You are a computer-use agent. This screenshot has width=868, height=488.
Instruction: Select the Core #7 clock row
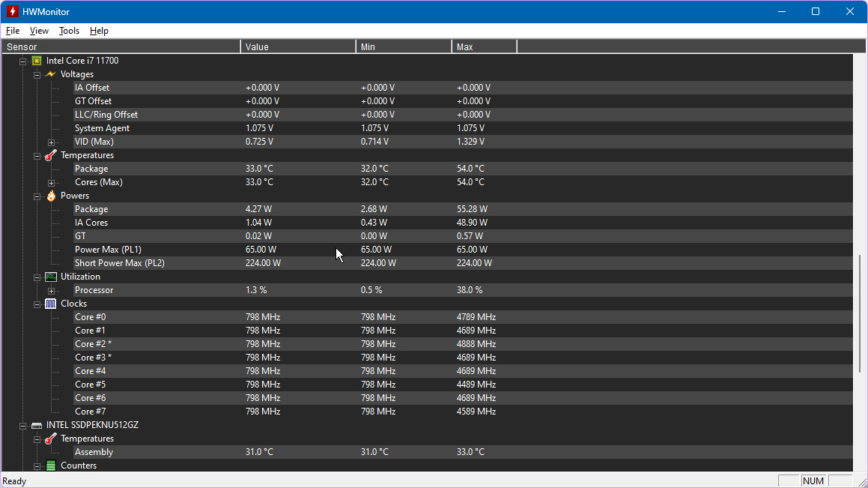click(x=464, y=412)
